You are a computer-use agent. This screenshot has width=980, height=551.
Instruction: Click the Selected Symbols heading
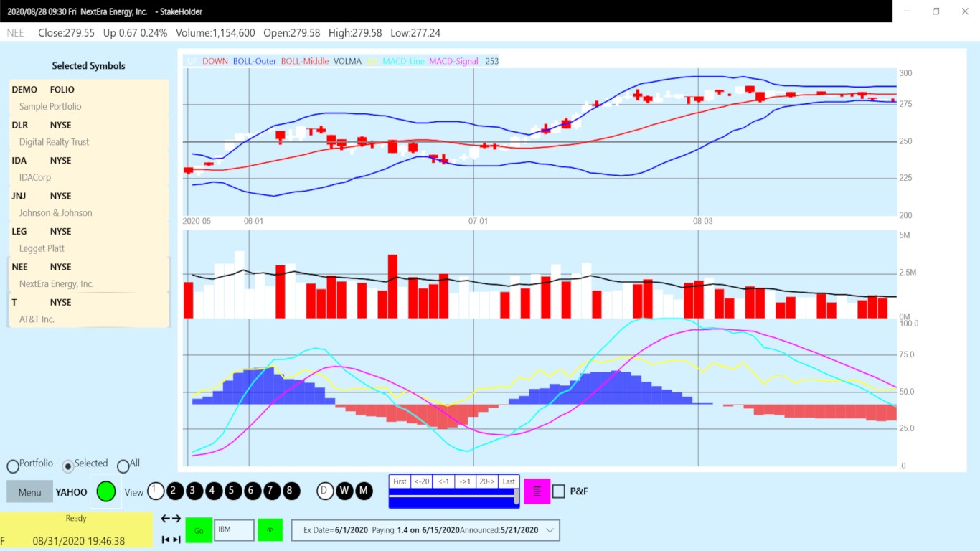pyautogui.click(x=89, y=65)
